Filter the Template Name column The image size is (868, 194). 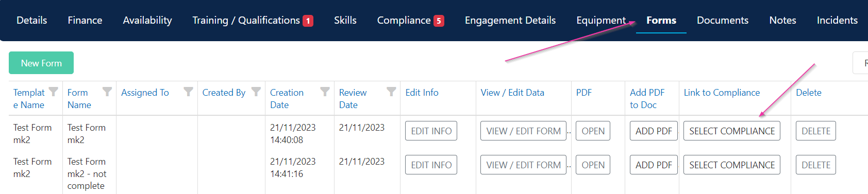click(x=53, y=92)
